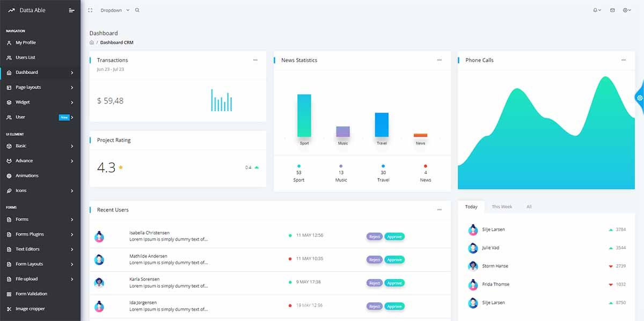This screenshot has width=644, height=321.
Task: Open Icons sidebar menu item
Action: [40, 191]
